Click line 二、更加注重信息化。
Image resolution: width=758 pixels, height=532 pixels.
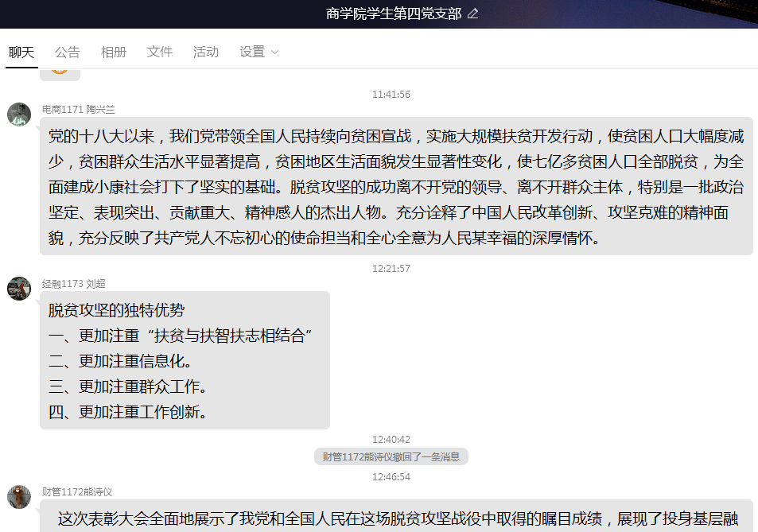[x=121, y=362]
